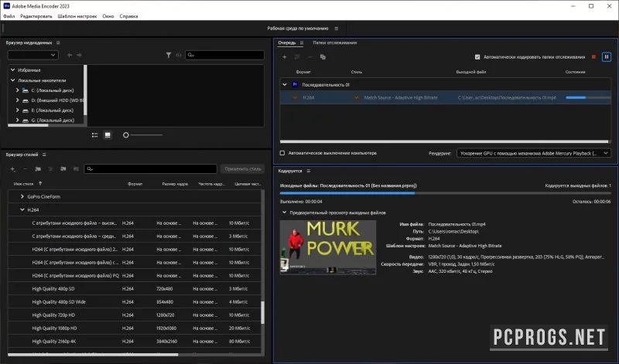The width and height of the screenshot is (619, 364).
Task: Collapse the Локальные накопители tree node
Action: click(x=12, y=80)
